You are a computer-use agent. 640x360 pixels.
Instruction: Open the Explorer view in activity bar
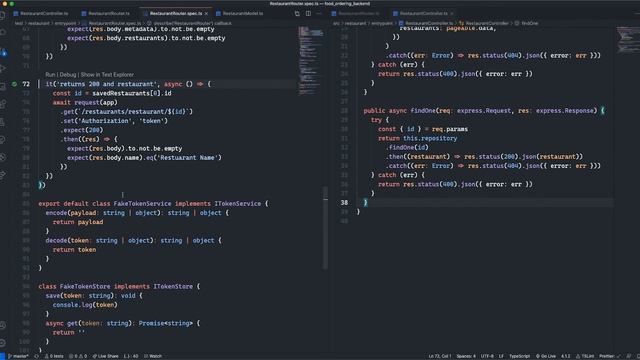[x=3, y=16]
